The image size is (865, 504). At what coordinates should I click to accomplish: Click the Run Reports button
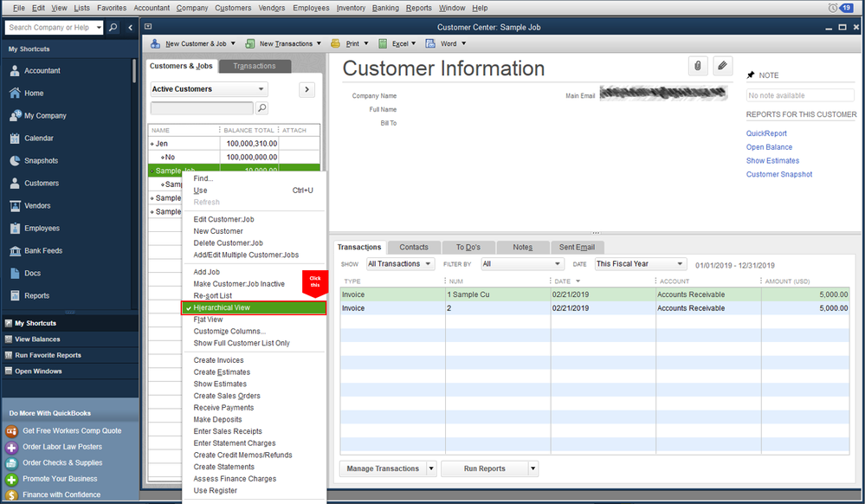pos(484,468)
